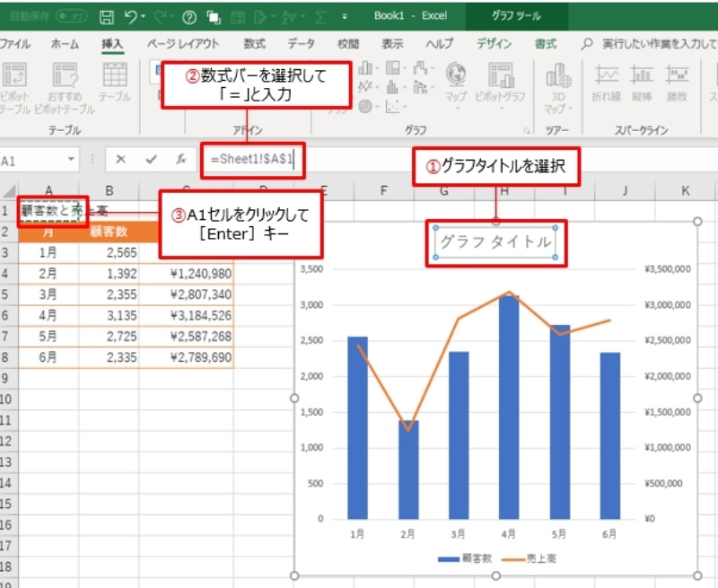Viewport: 718px width, 588px height.
Task: Click the Save icon in title bar
Action: click(x=107, y=16)
